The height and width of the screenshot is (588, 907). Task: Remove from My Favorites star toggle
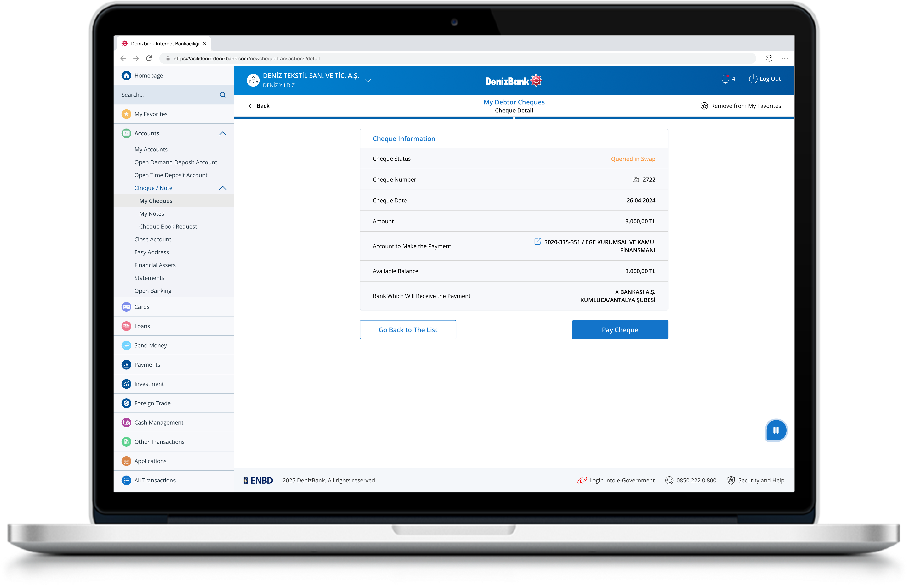point(704,106)
